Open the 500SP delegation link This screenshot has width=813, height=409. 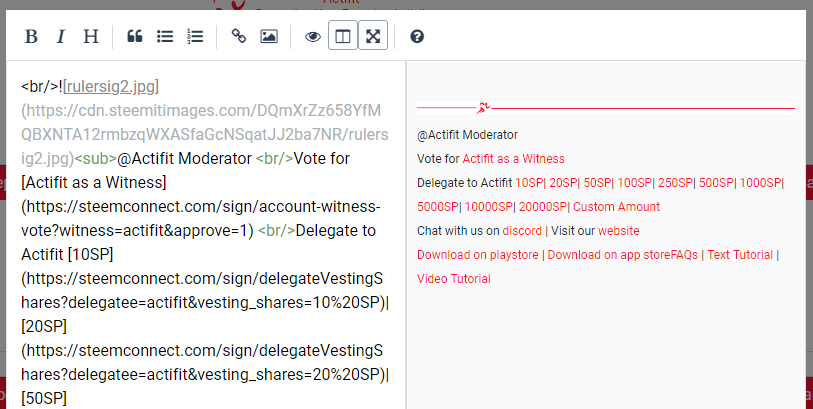pyautogui.click(x=717, y=182)
